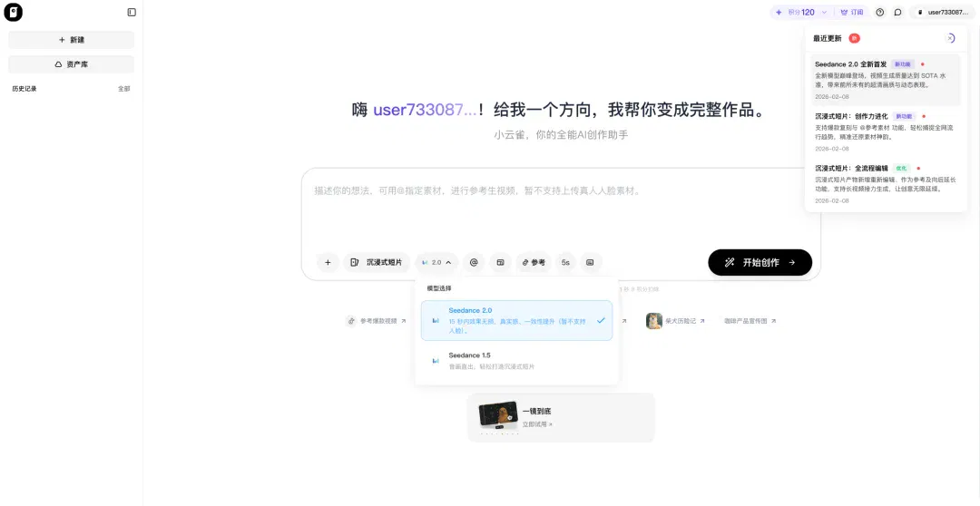This screenshot has width=980, height=506.
Task: Click the checkmark on the Seedance 2.0 option
Action: tap(600, 320)
